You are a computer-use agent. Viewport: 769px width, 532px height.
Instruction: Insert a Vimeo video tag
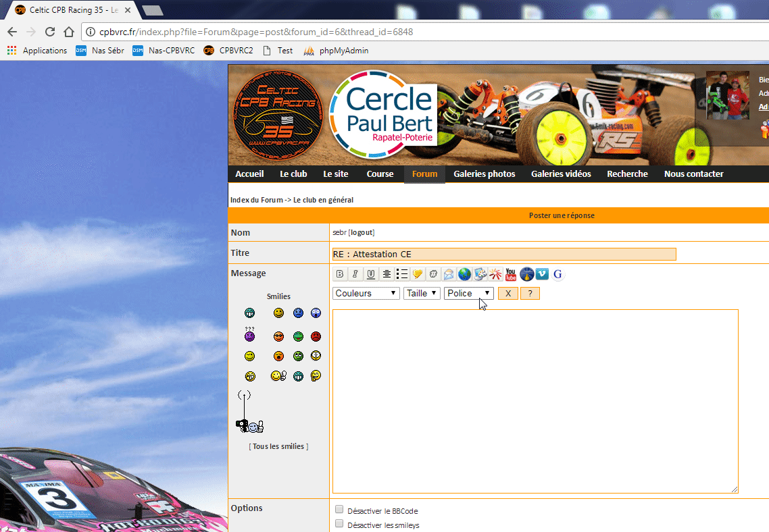542,274
